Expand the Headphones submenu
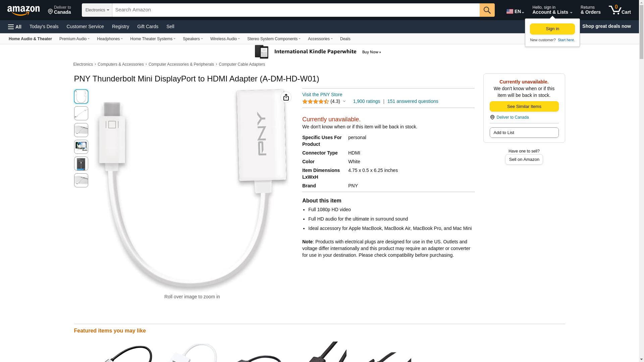644x362 pixels. pyautogui.click(x=110, y=39)
